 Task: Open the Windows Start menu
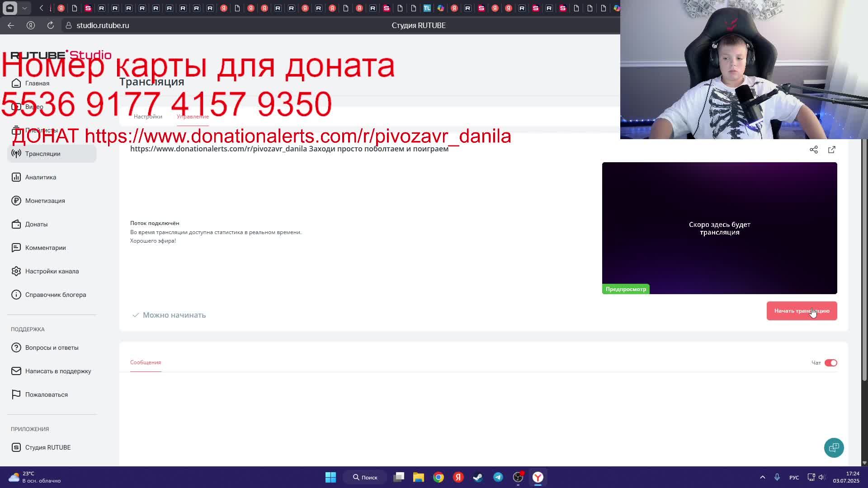[330, 477]
